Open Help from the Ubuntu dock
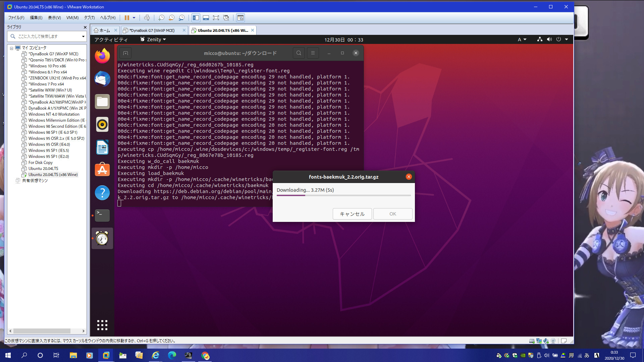This screenshot has width=644, height=362. [102, 193]
